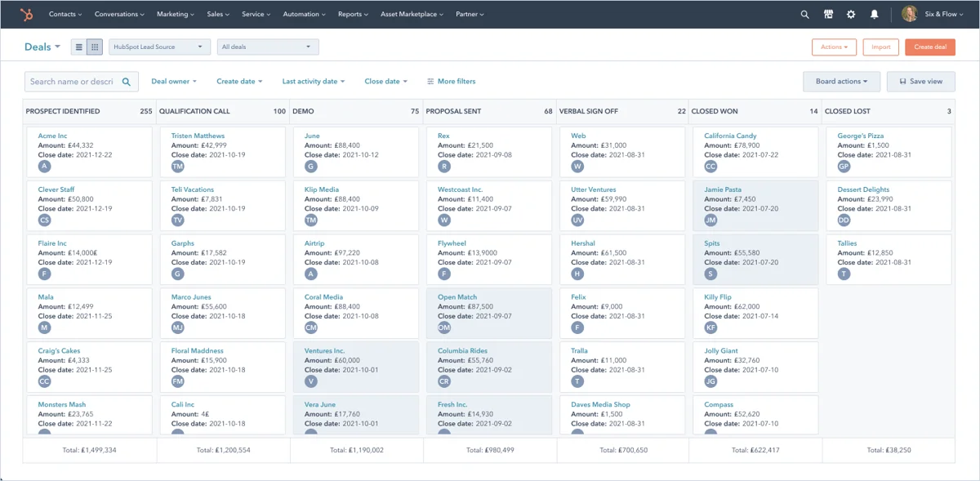This screenshot has height=481, width=980.
Task: Open the search magnifier in top bar
Action: pos(805,14)
